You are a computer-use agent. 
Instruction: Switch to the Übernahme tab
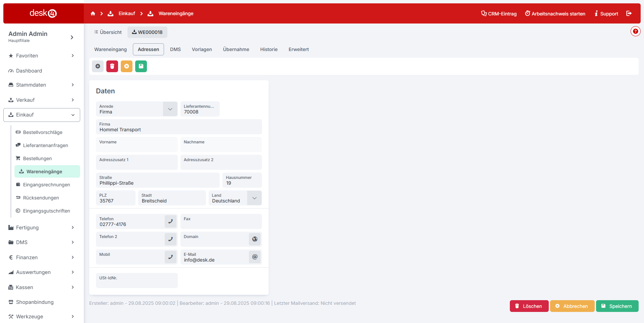click(x=236, y=49)
